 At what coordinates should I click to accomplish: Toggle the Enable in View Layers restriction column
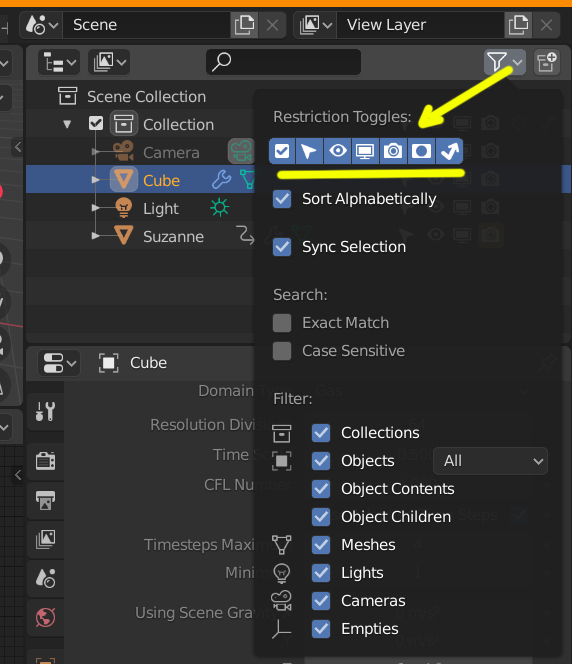(x=282, y=151)
